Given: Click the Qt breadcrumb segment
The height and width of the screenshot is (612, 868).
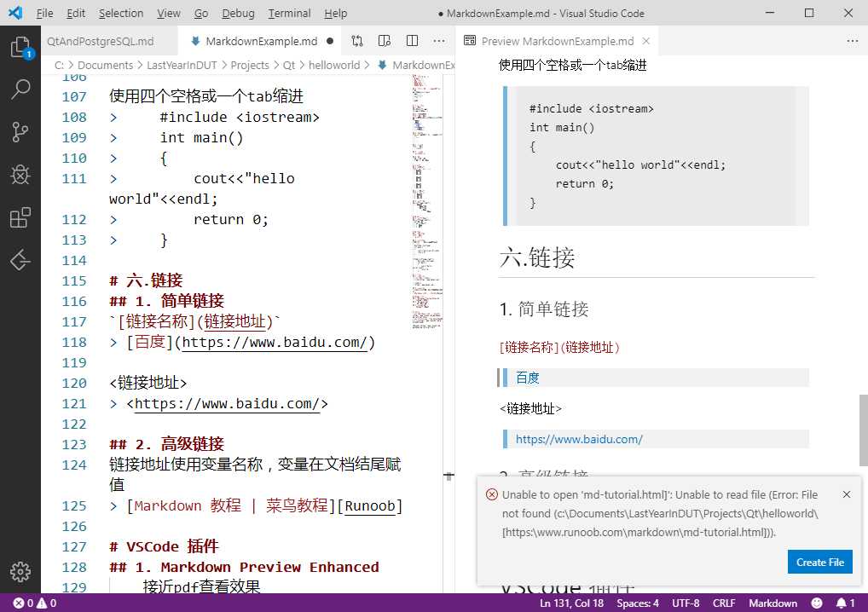Looking at the screenshot, I should [x=289, y=66].
